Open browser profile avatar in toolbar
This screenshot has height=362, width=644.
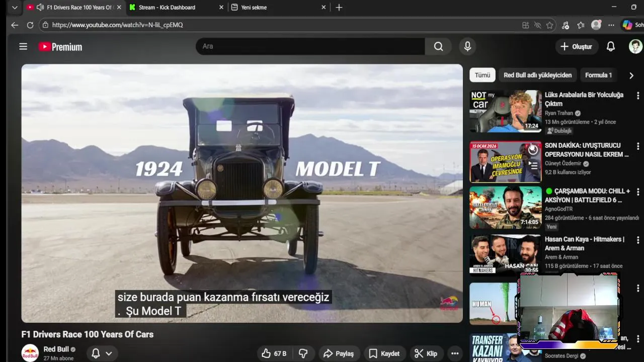pos(596,25)
